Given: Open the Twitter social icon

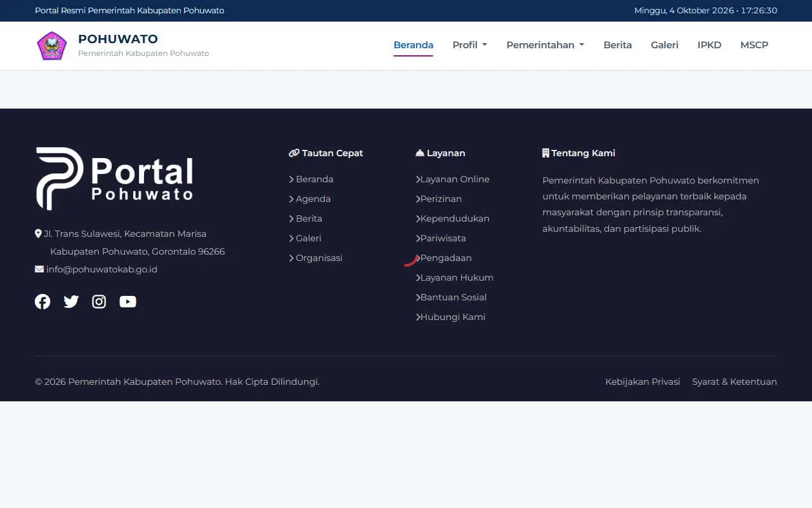Looking at the screenshot, I should pos(71,302).
